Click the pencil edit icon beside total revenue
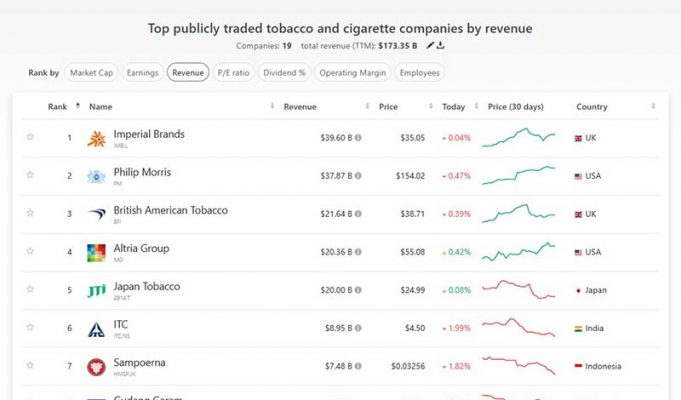This screenshot has height=400, width=681. click(430, 45)
